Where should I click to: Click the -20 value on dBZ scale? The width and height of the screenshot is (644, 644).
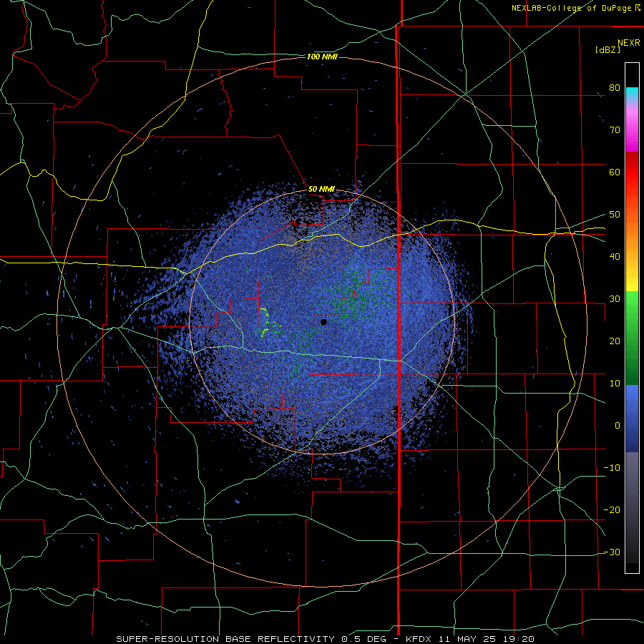pyautogui.click(x=612, y=509)
